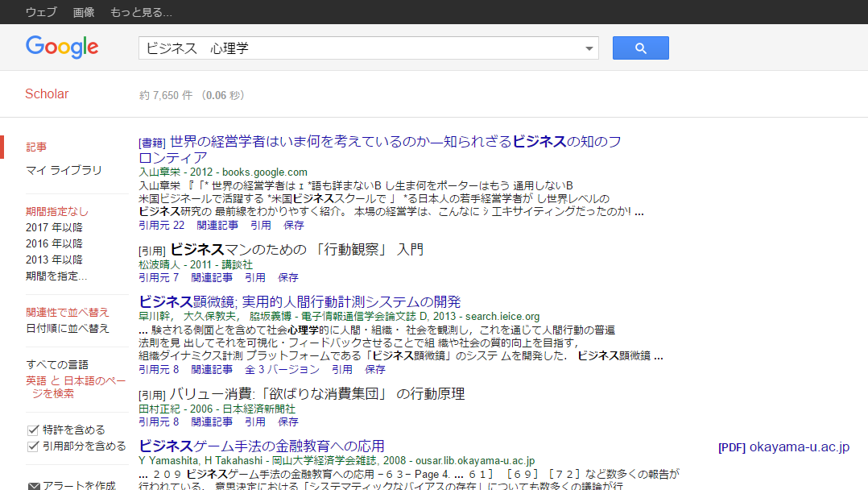Click source line 田村正紀 - 2006 - 日本経済新聞社
This screenshot has width=868, height=490.
[x=217, y=409]
